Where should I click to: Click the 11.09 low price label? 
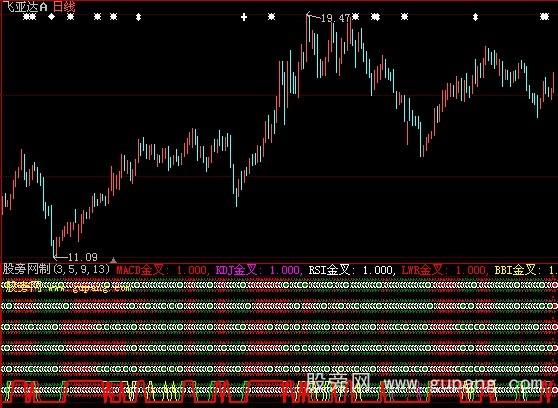click(x=83, y=257)
